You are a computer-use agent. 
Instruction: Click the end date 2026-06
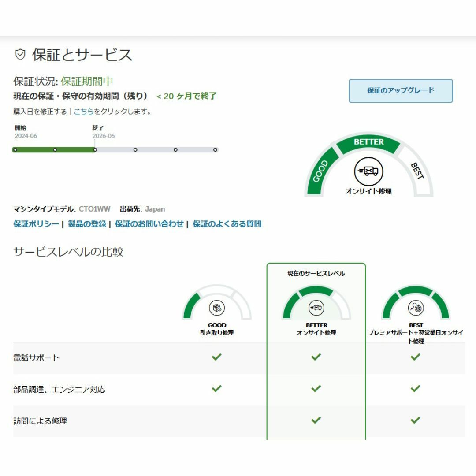pos(104,136)
